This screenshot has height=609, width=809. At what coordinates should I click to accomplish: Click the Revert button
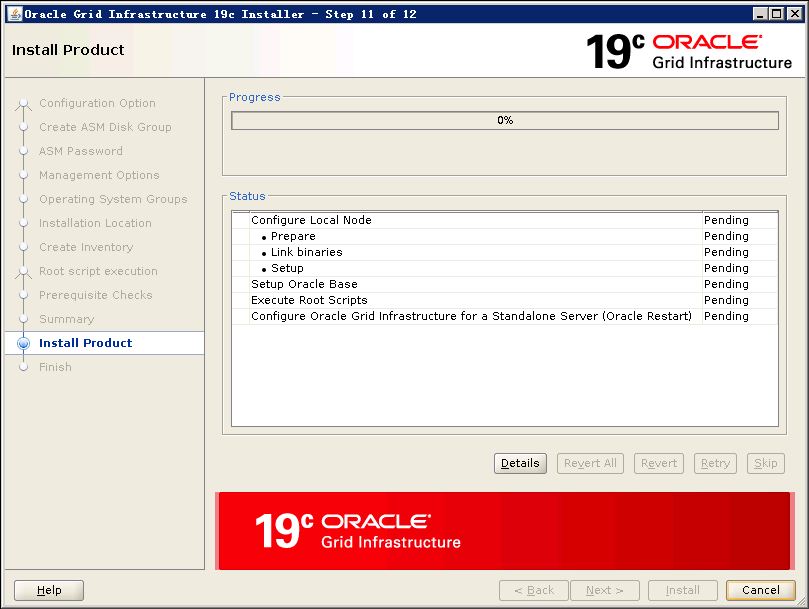point(659,463)
